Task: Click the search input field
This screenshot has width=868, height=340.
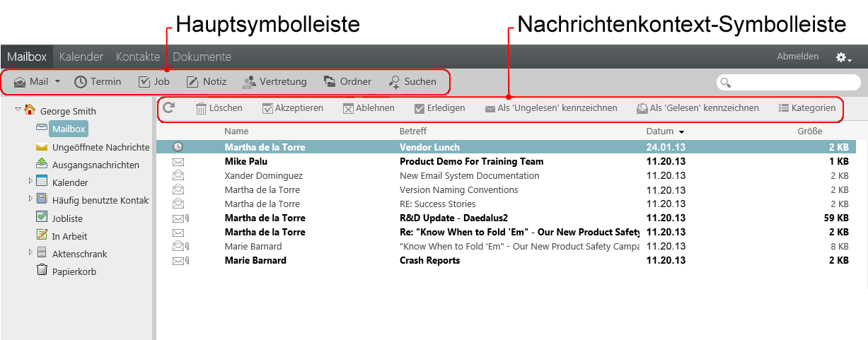Action: pos(794,83)
